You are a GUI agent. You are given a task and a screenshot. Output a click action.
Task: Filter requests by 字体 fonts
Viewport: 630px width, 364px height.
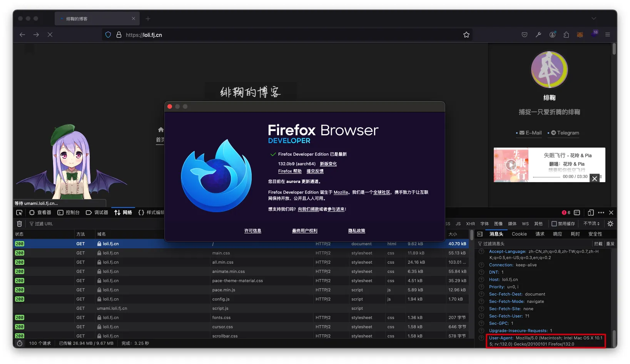tap(485, 224)
